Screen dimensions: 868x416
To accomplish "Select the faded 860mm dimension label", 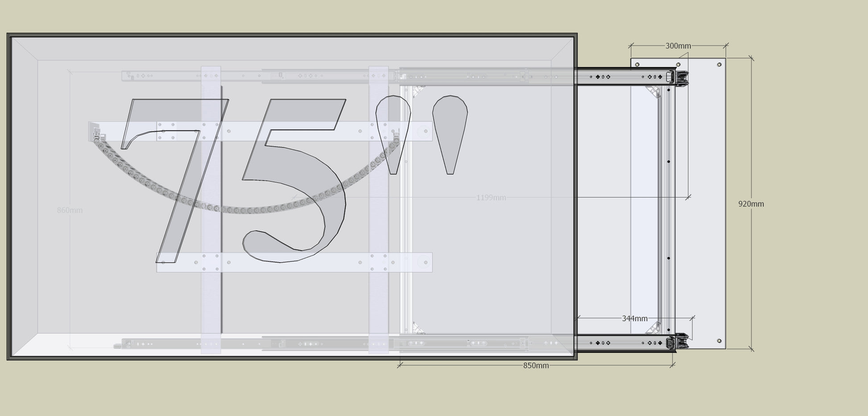I will tap(70, 210).
